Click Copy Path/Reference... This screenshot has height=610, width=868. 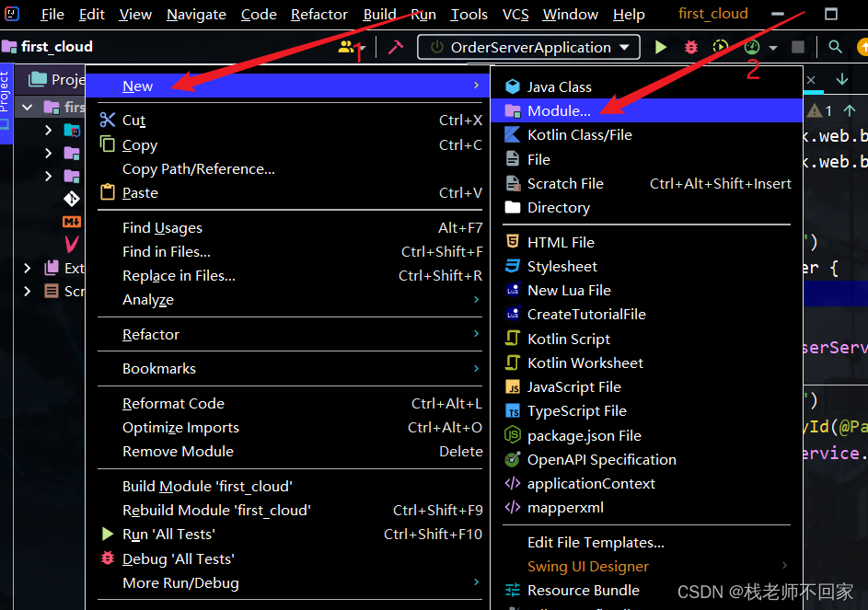point(288,168)
